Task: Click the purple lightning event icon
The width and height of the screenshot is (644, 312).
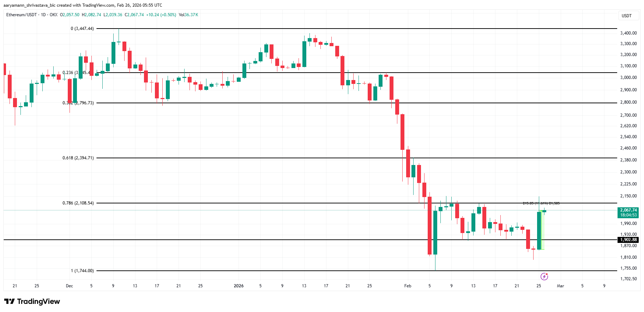Action: (x=544, y=276)
